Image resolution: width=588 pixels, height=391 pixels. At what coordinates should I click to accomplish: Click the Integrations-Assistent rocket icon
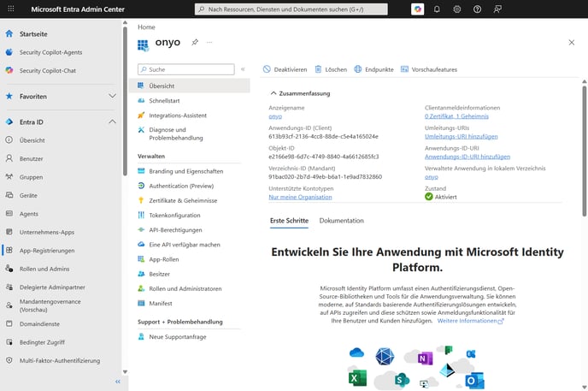(141, 116)
